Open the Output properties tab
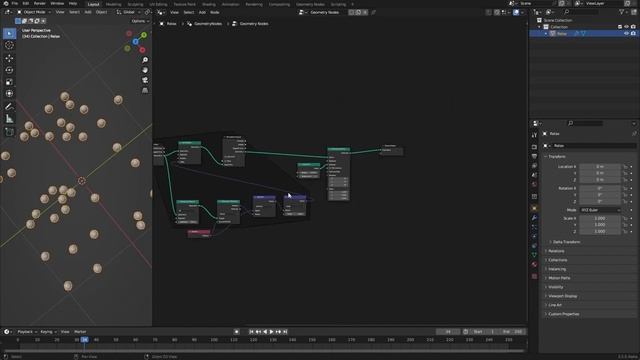The image size is (640, 360). pyautogui.click(x=534, y=156)
